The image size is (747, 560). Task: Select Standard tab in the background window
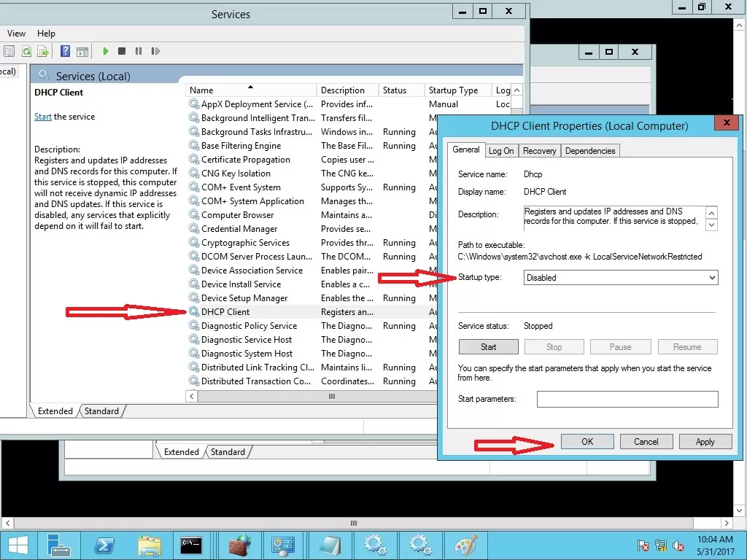click(x=228, y=452)
